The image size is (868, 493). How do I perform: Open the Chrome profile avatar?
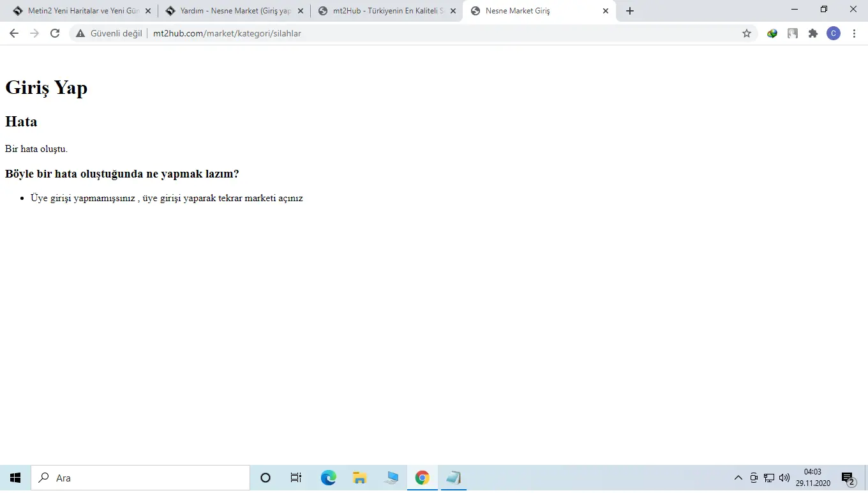pos(833,33)
